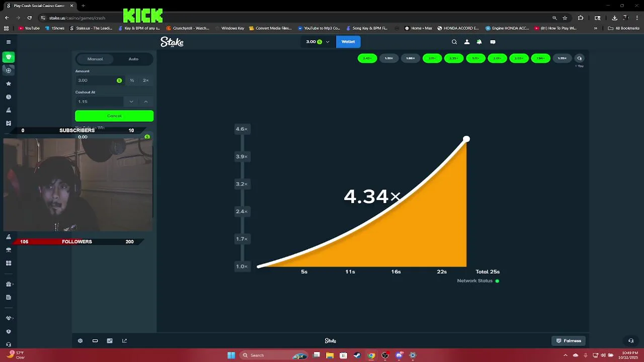Open the green casino icon in left sidebar
The image size is (644, 362).
tap(8, 57)
